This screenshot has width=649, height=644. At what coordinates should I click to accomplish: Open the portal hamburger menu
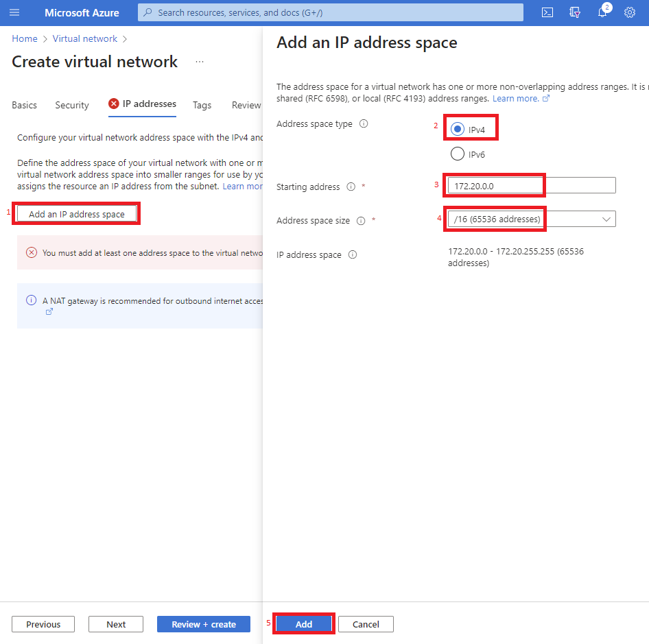pyautogui.click(x=14, y=12)
